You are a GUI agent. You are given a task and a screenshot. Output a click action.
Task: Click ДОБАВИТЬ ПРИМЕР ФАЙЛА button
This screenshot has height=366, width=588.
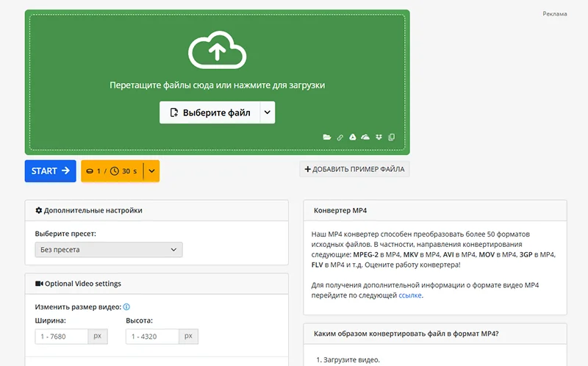pyautogui.click(x=354, y=169)
